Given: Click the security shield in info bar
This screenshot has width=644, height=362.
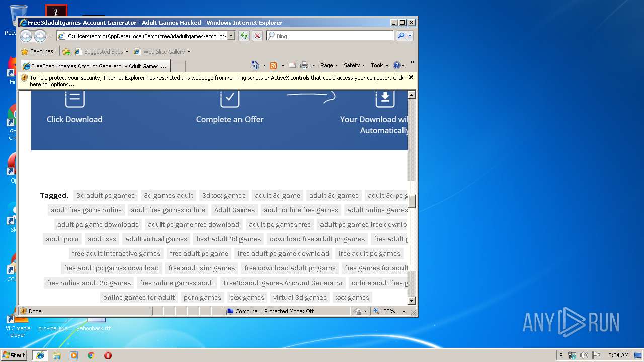Looking at the screenshot, I should 24,78.
